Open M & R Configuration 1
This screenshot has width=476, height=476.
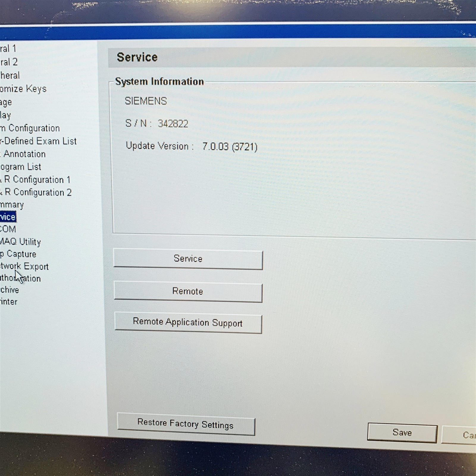click(35, 180)
